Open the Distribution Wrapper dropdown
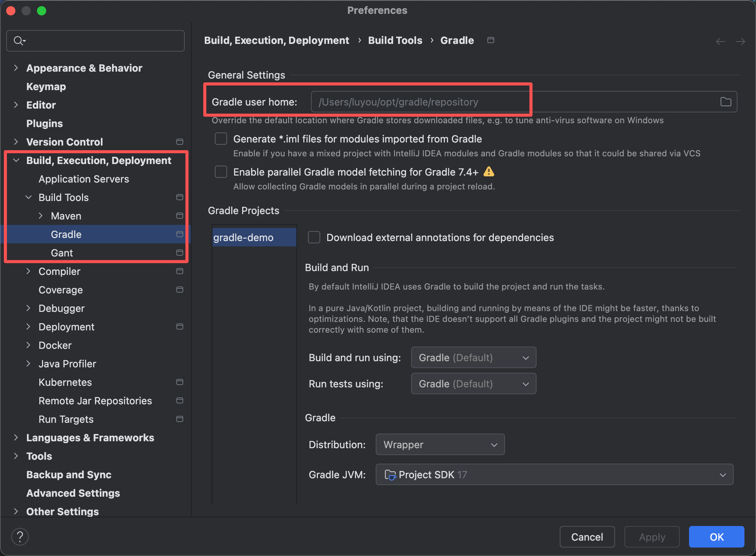This screenshot has width=756, height=556. 440,444
